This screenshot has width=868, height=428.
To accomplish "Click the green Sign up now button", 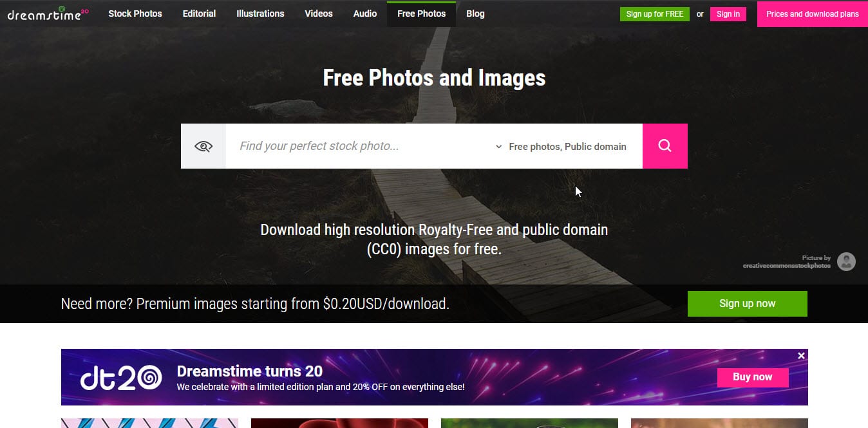I will [748, 304].
